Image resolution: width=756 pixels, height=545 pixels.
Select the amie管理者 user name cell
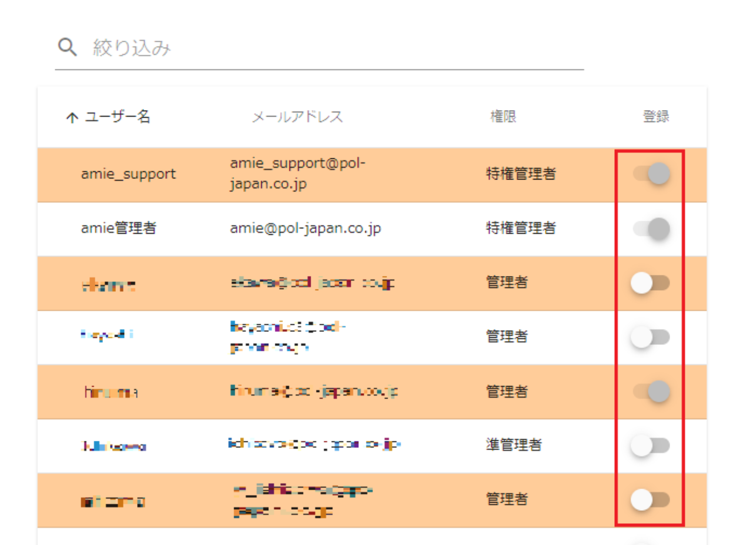[x=118, y=228]
